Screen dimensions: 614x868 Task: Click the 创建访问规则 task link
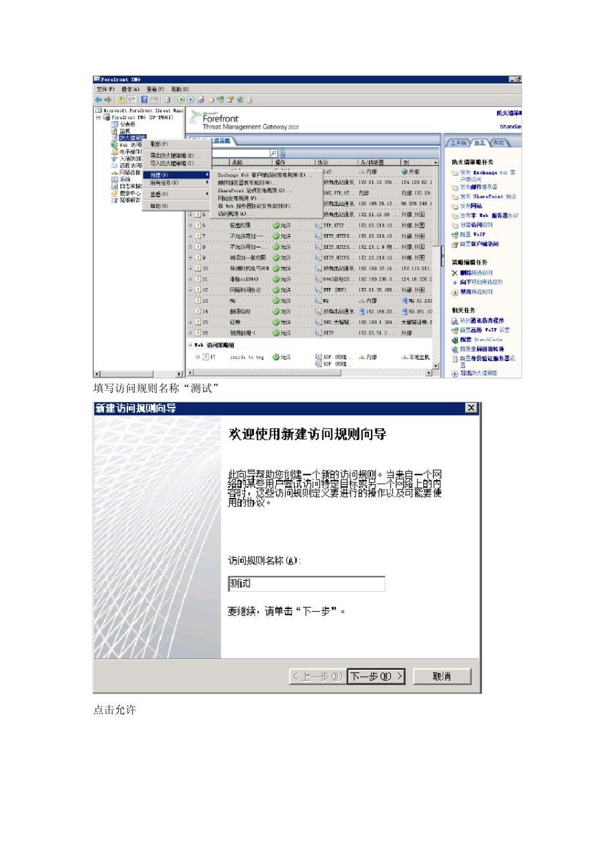476,225
